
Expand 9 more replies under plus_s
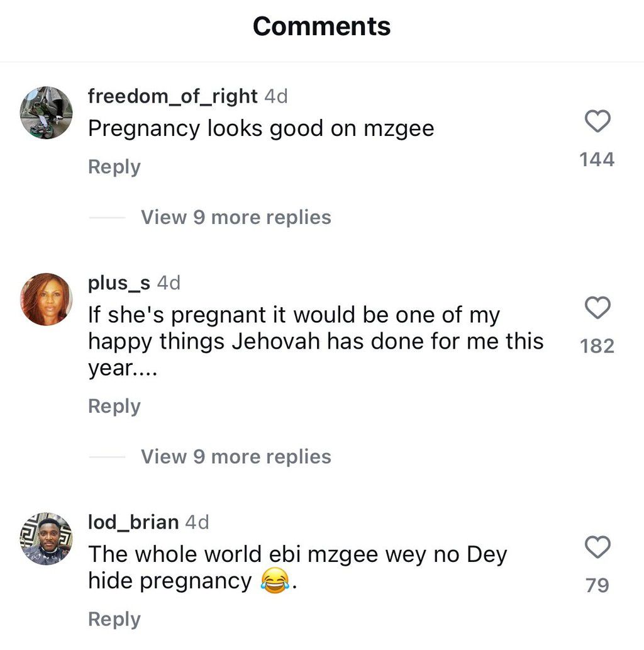coord(235,456)
